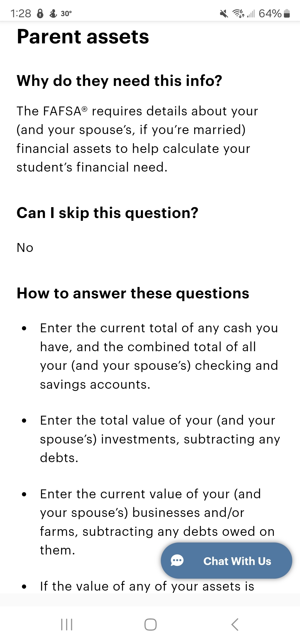Tap the bullet about businesses and farms
The height and width of the screenshot is (644, 300).
tap(157, 522)
